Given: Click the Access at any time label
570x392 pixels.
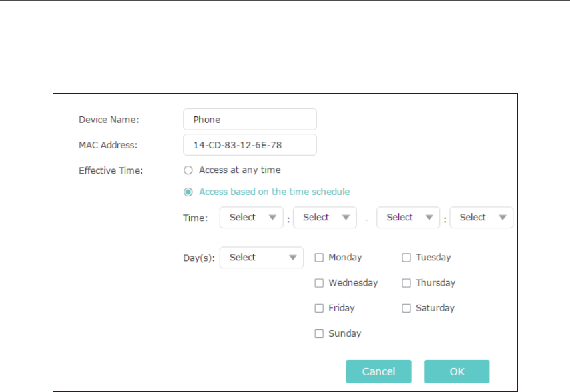Looking at the screenshot, I should coord(240,170).
